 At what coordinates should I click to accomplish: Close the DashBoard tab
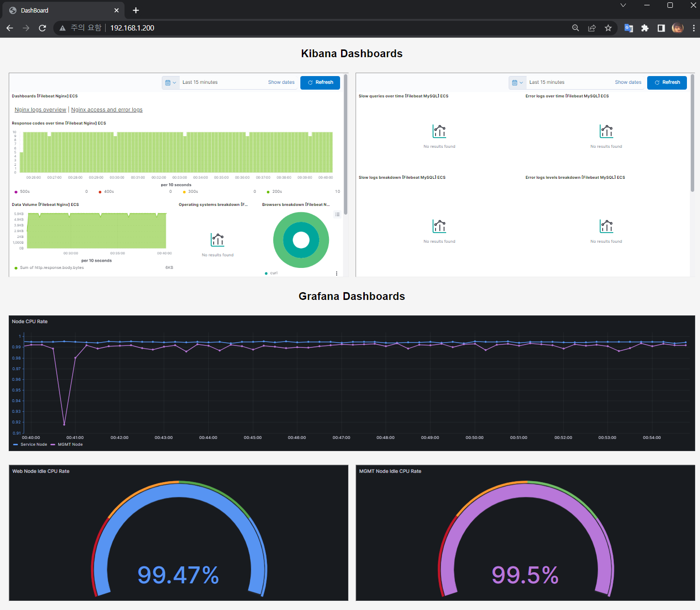(x=116, y=10)
